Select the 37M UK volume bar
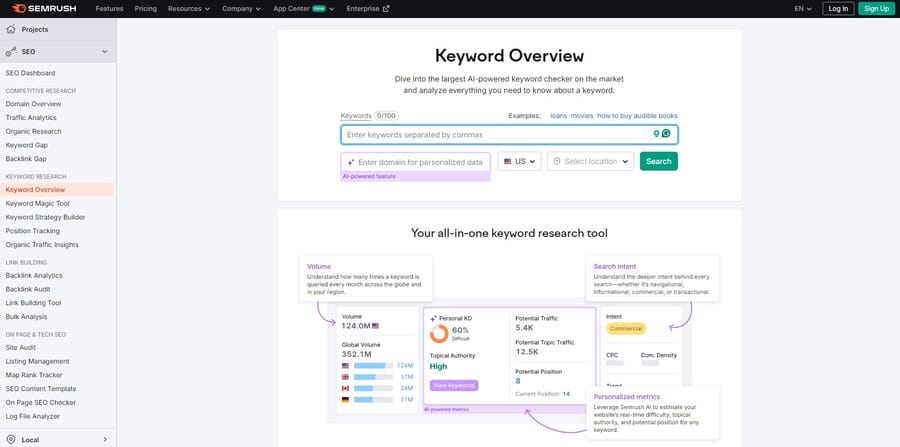This screenshot has width=900, height=447. (374, 377)
